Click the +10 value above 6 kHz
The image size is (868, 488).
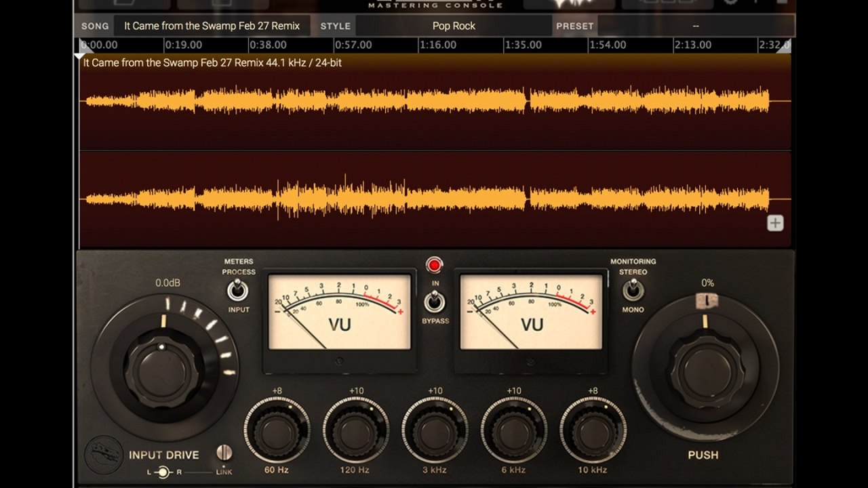(x=514, y=390)
